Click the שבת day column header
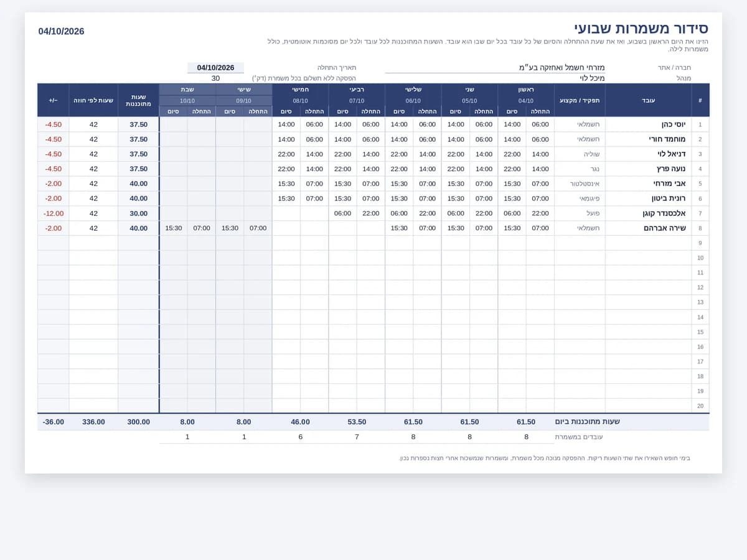The image size is (747, 560). tap(187, 90)
